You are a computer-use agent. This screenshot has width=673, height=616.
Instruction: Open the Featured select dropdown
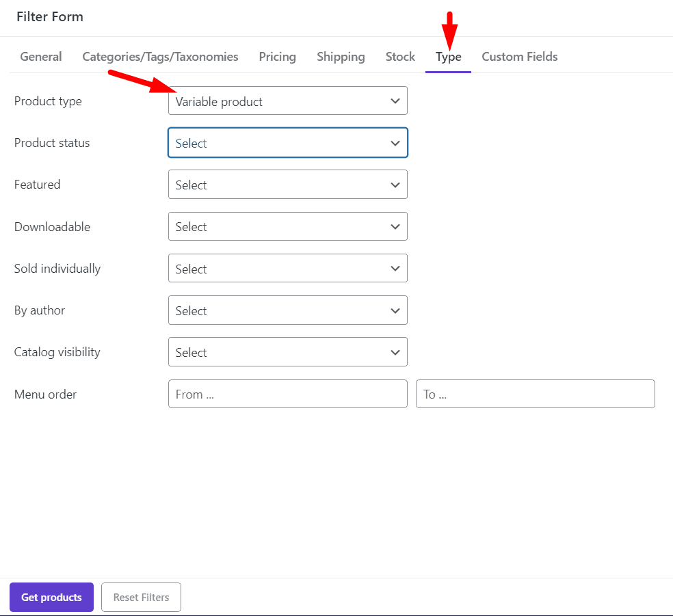(x=287, y=185)
